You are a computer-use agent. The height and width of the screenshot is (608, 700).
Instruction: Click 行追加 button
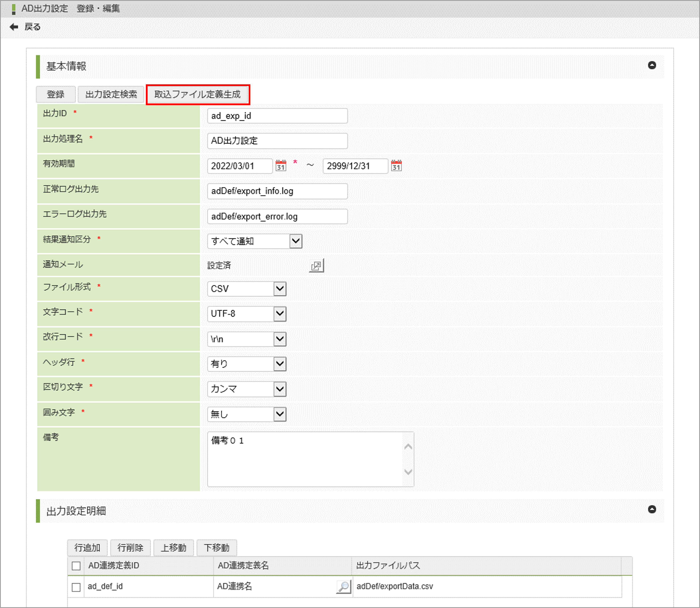tap(87, 548)
